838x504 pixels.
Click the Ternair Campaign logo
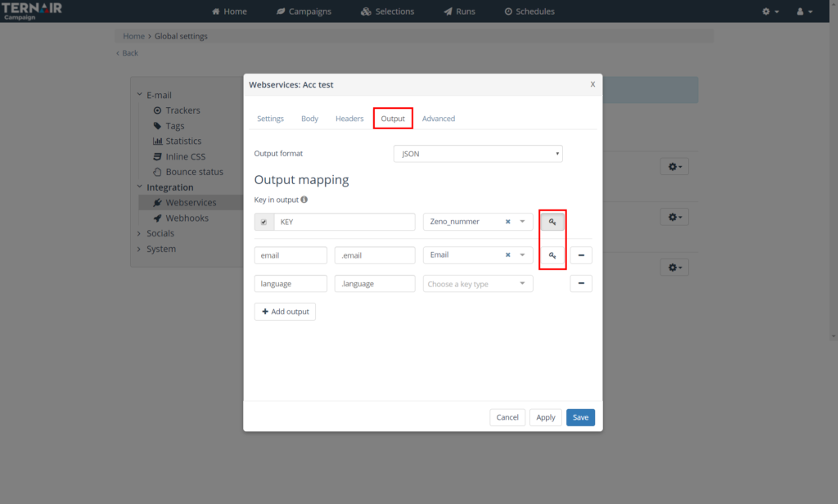tap(32, 11)
